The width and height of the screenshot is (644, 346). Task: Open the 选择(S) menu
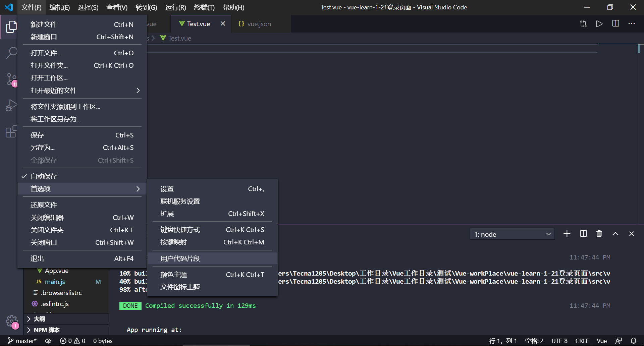point(88,7)
